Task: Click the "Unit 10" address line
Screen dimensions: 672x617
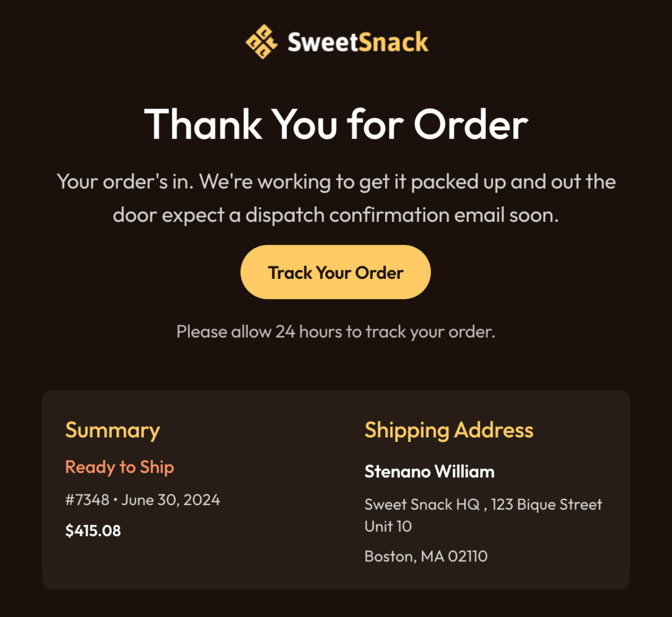Action: pyautogui.click(x=388, y=526)
